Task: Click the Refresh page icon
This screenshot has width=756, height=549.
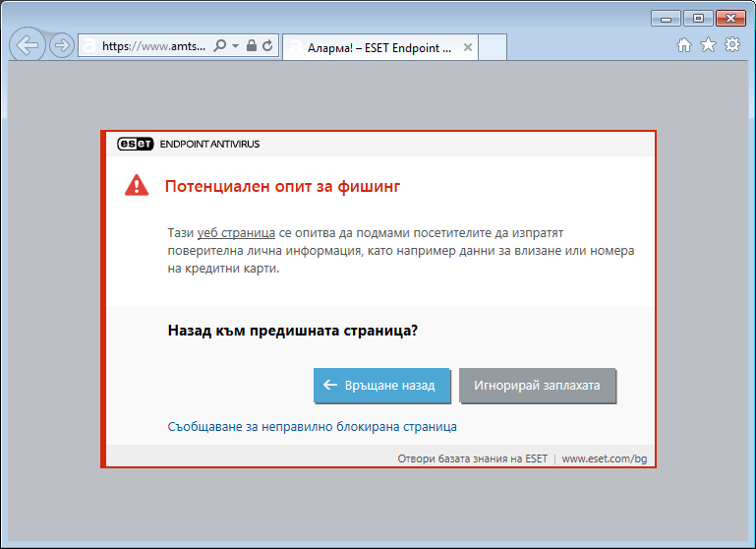Action: pyautogui.click(x=267, y=46)
